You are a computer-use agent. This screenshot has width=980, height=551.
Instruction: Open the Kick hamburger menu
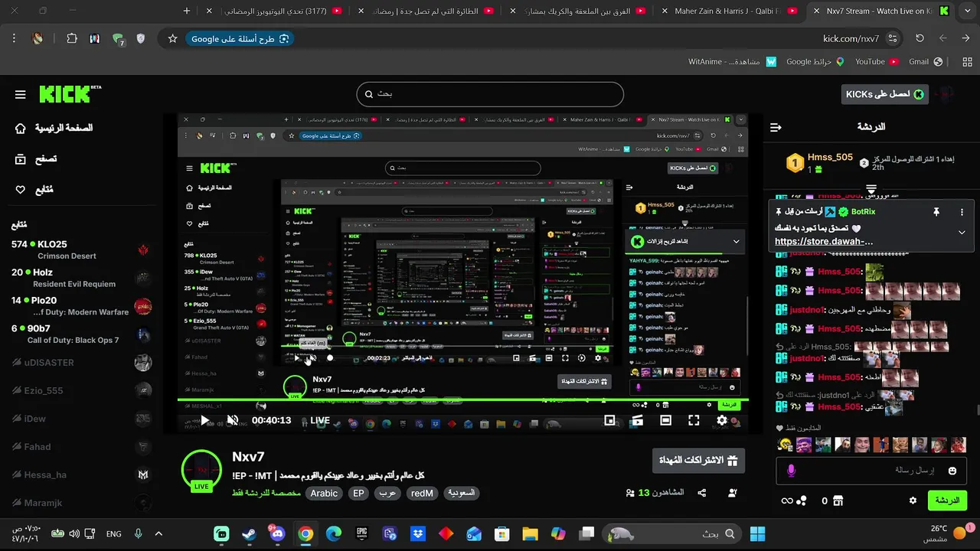pos(21,95)
